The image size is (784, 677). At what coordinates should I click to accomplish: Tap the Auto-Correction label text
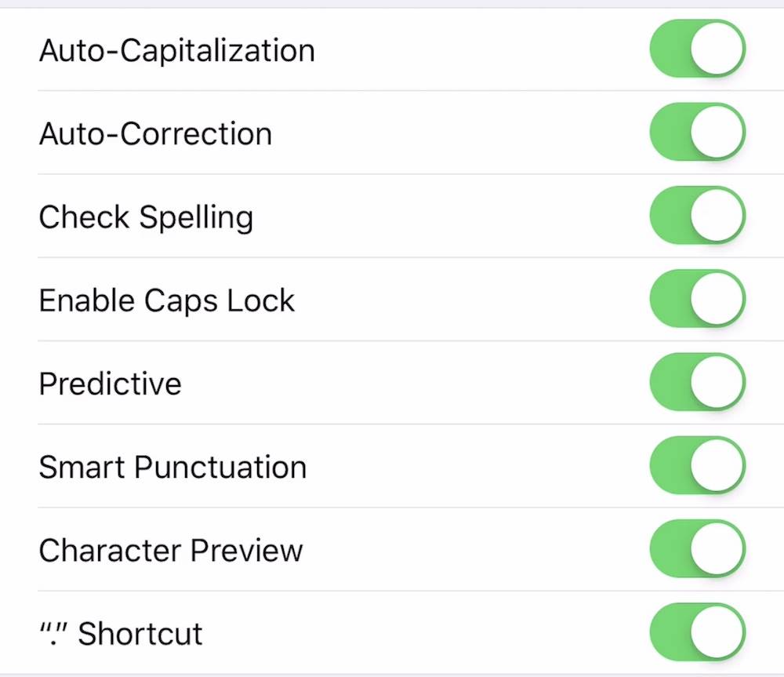(x=155, y=133)
